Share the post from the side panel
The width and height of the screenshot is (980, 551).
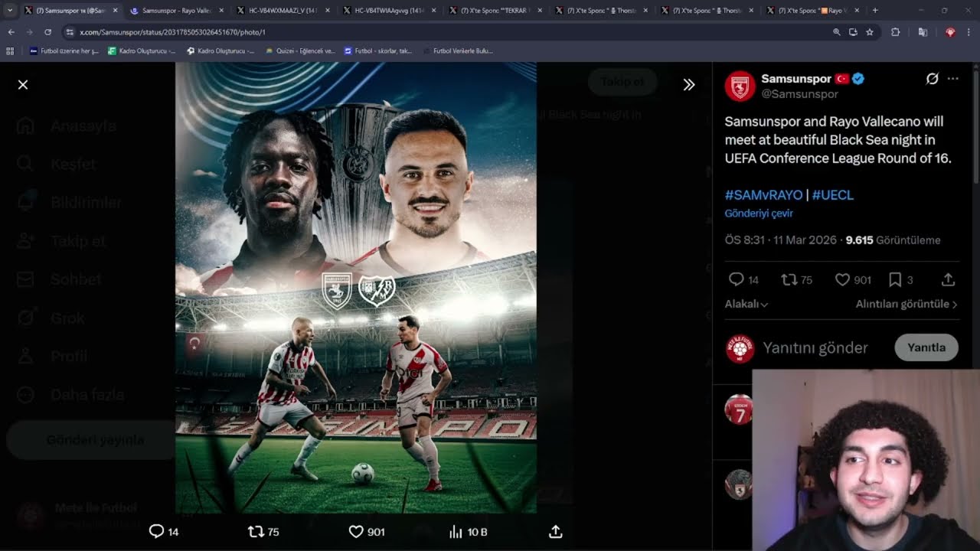(948, 279)
